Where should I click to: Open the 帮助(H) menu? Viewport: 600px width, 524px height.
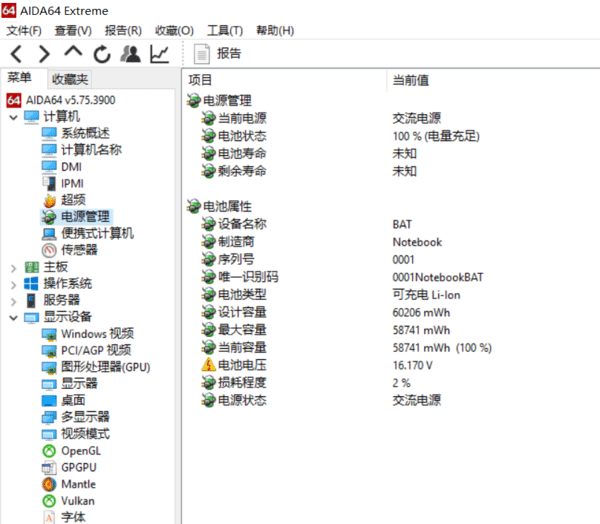tap(275, 30)
